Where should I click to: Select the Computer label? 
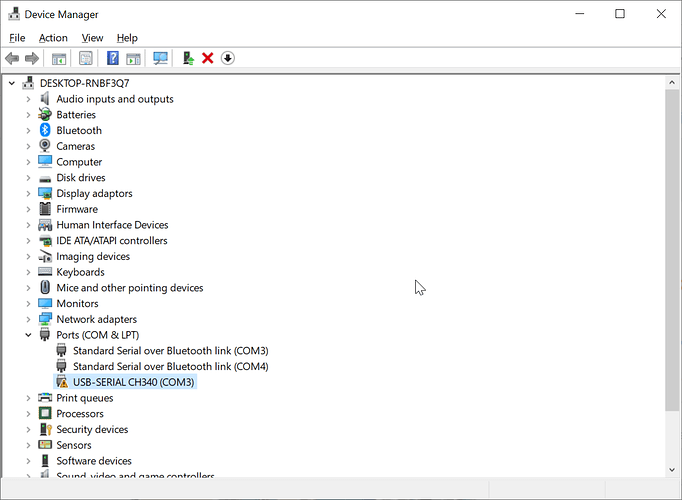79,162
